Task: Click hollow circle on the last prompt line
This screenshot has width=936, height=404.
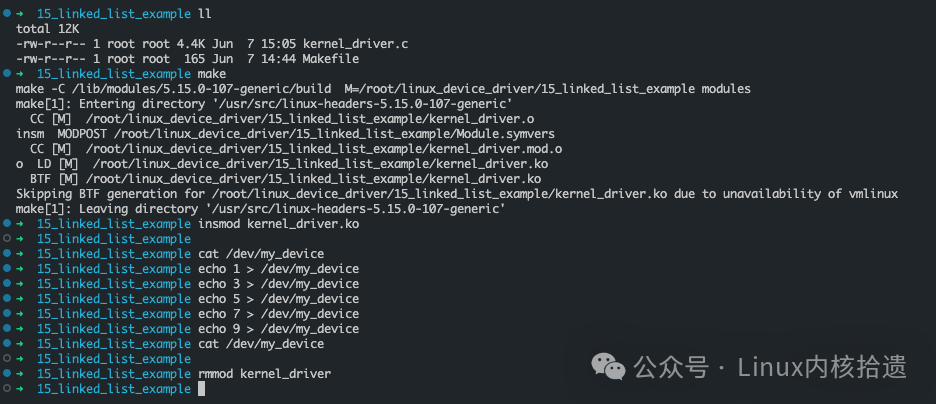Action: coord(7,388)
